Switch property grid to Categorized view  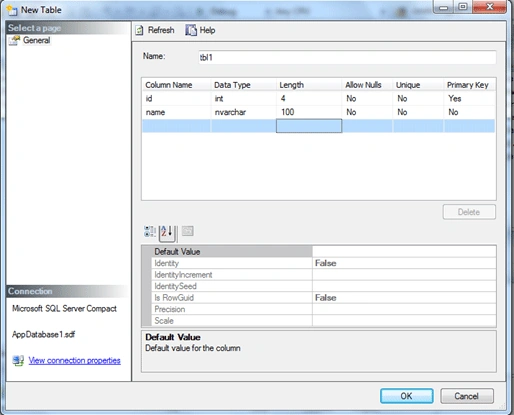[150, 231]
